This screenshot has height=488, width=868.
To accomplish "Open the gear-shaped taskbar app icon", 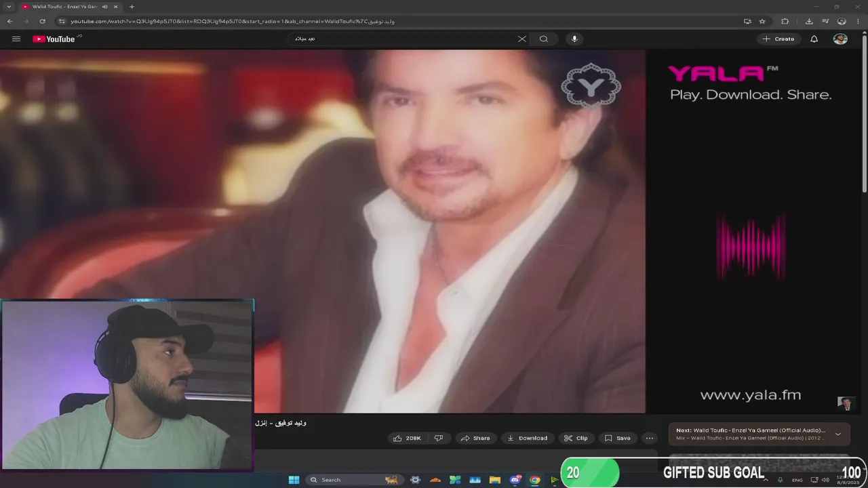I will click(415, 480).
